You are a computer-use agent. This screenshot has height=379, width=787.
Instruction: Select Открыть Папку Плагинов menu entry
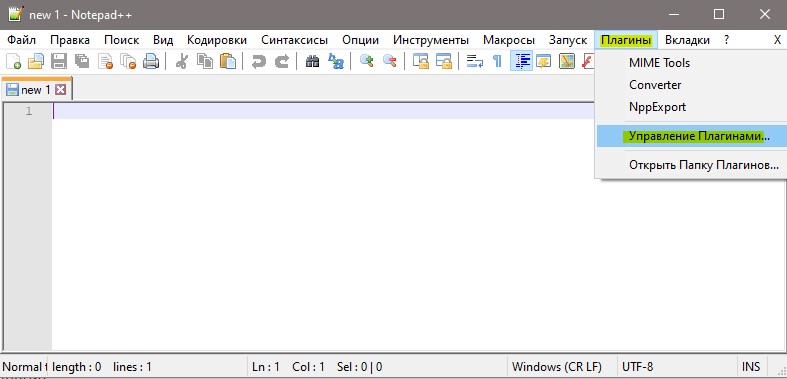[x=691, y=165]
